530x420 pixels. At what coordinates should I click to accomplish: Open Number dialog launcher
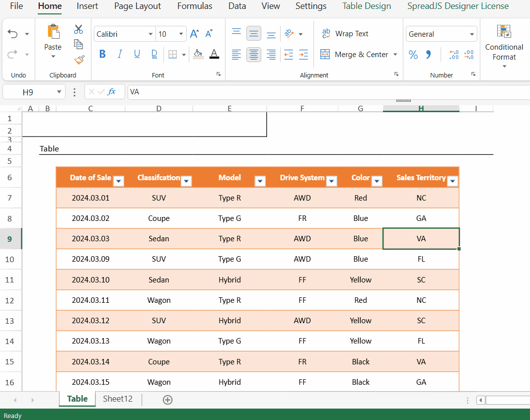pyautogui.click(x=473, y=74)
